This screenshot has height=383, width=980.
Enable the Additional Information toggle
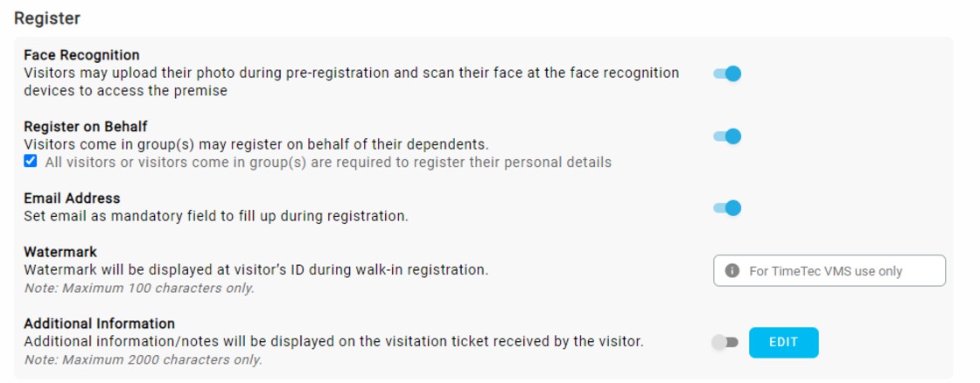pyautogui.click(x=725, y=343)
